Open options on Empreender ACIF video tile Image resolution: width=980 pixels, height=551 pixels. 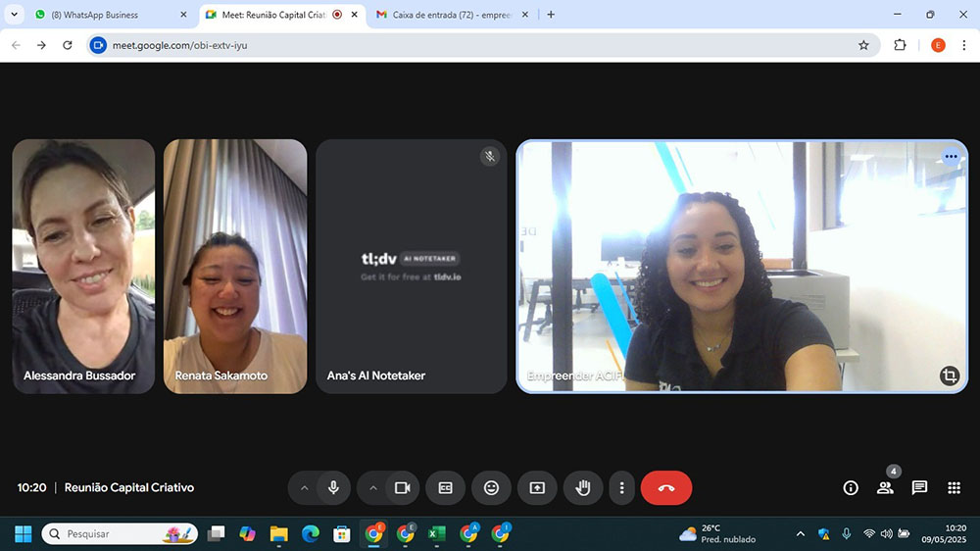(950, 157)
